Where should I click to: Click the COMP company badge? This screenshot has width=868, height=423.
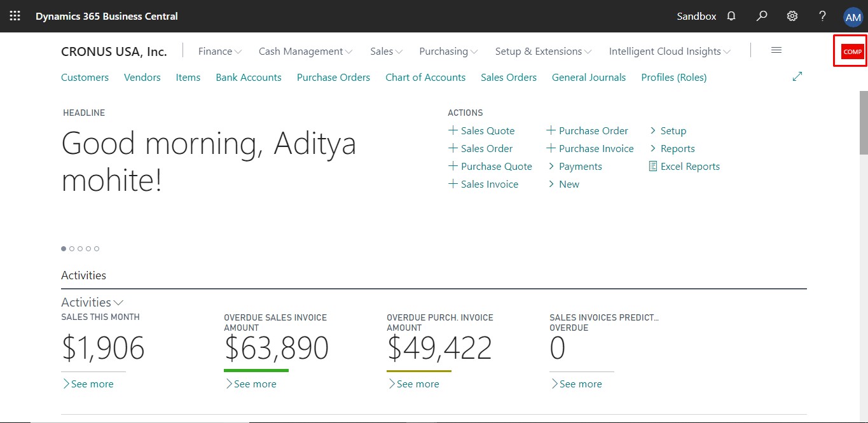(852, 52)
